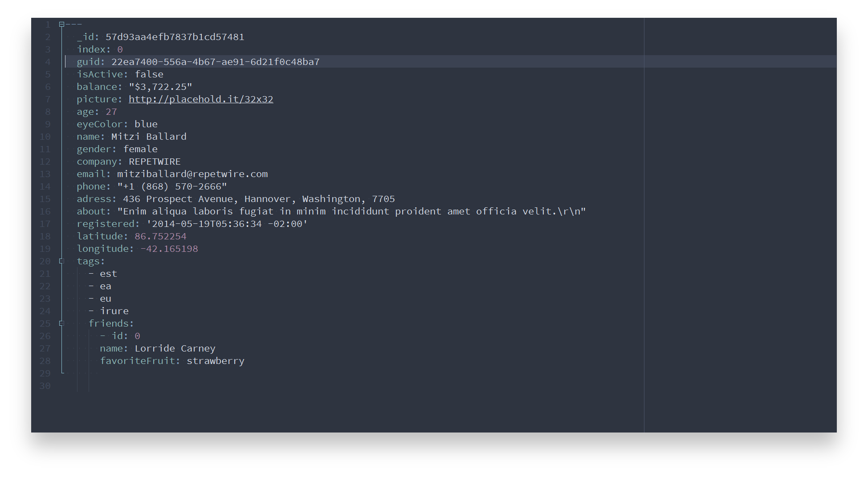
Task: Click the favoriteFruit value strawberry
Action: [x=215, y=361]
